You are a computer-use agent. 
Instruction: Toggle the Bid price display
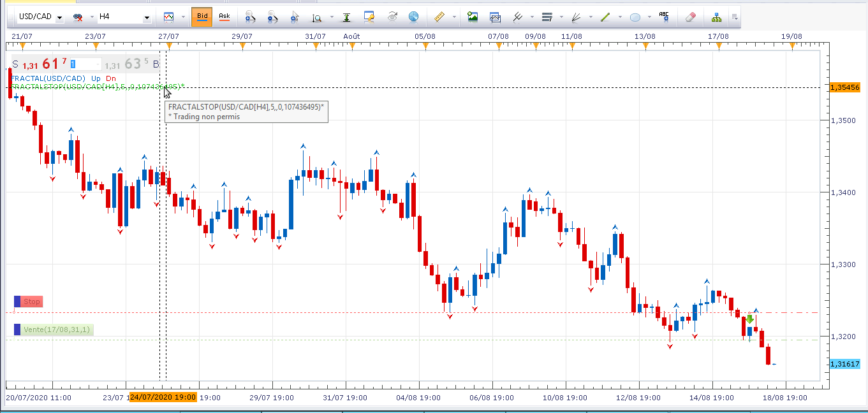click(x=202, y=16)
